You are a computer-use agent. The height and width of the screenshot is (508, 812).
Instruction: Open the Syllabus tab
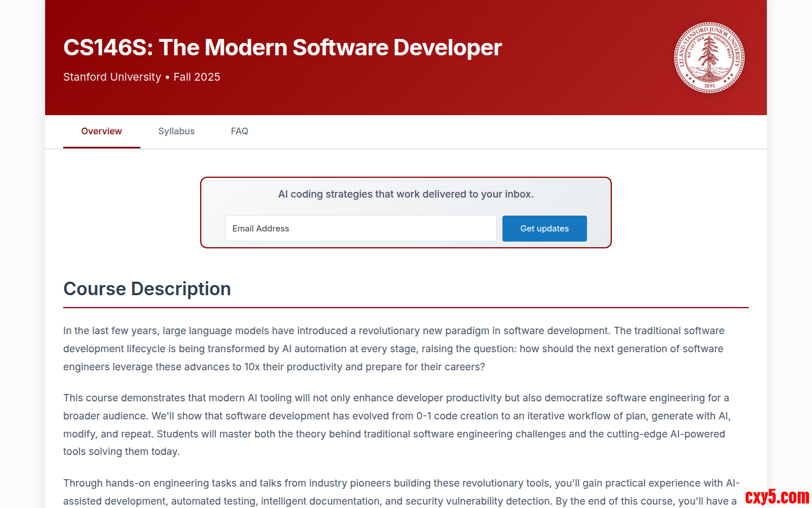point(176,132)
